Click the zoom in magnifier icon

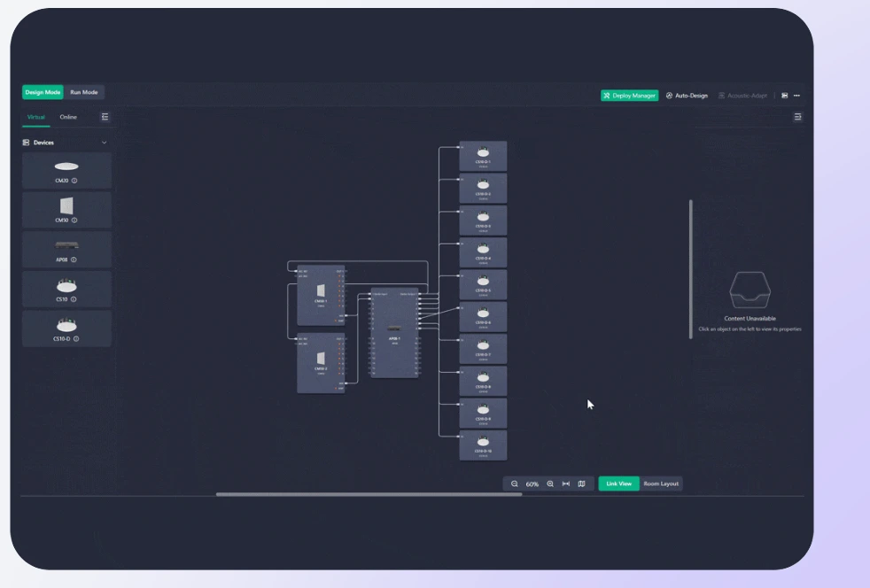click(550, 484)
